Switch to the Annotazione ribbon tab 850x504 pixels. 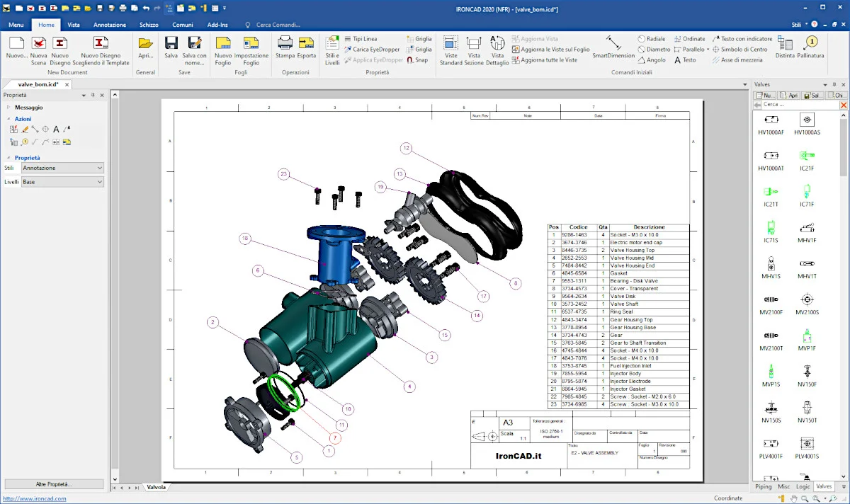(110, 25)
